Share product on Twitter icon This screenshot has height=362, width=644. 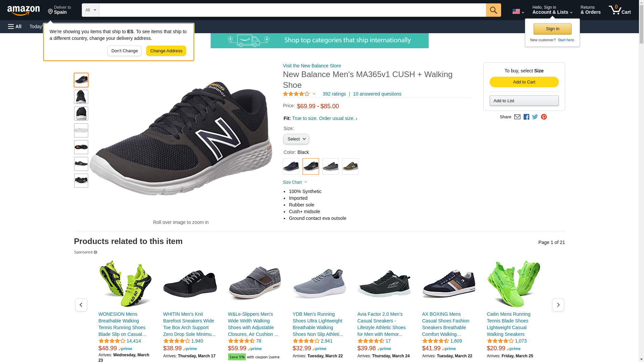pyautogui.click(x=535, y=117)
